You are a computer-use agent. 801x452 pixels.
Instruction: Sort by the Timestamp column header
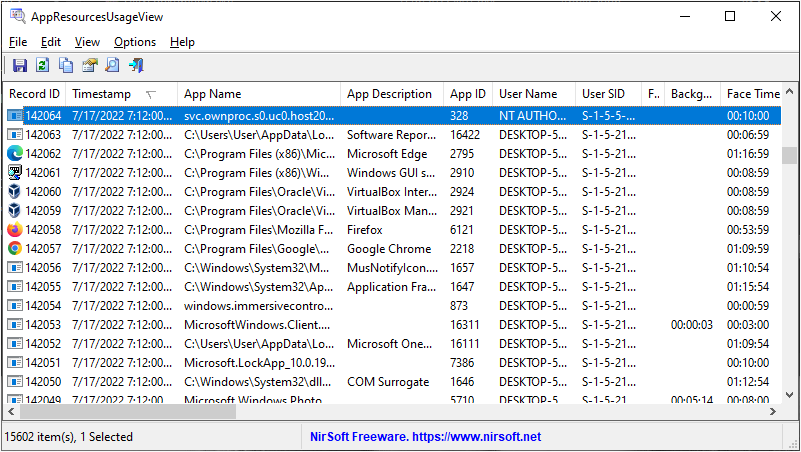click(x=122, y=94)
